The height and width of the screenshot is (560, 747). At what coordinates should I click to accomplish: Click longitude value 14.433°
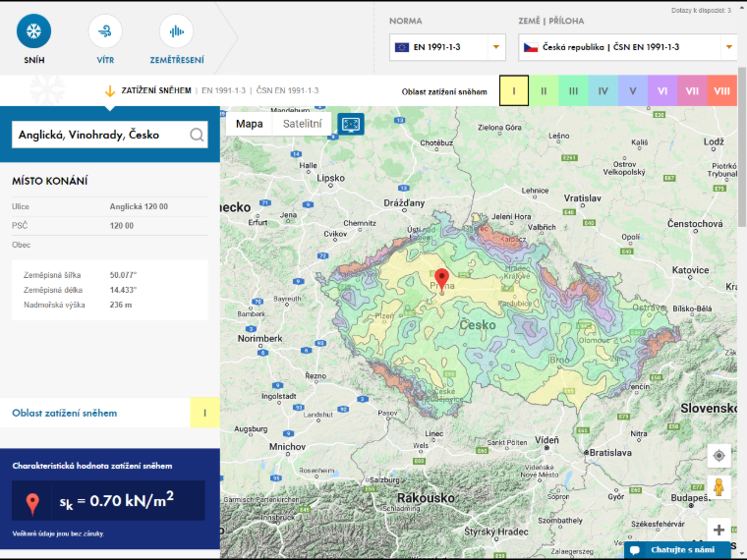click(x=123, y=290)
